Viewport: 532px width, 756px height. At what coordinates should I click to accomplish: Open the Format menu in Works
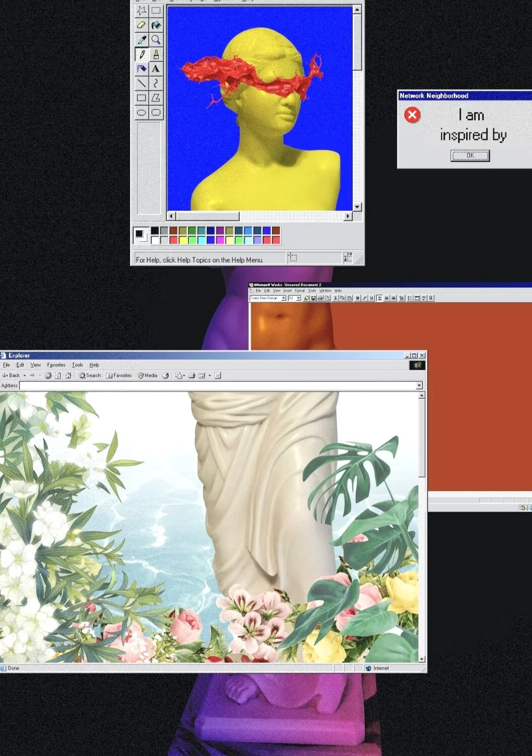[300, 291]
